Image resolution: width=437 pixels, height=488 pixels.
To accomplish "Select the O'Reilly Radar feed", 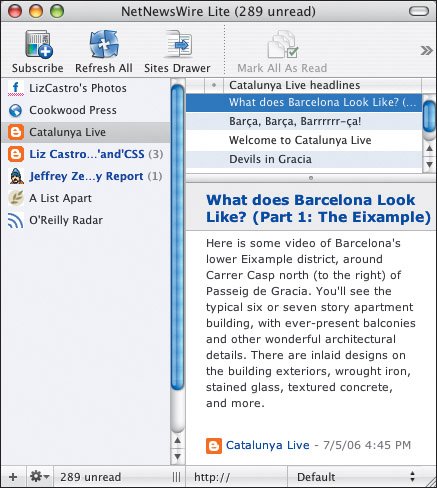I will point(85,220).
